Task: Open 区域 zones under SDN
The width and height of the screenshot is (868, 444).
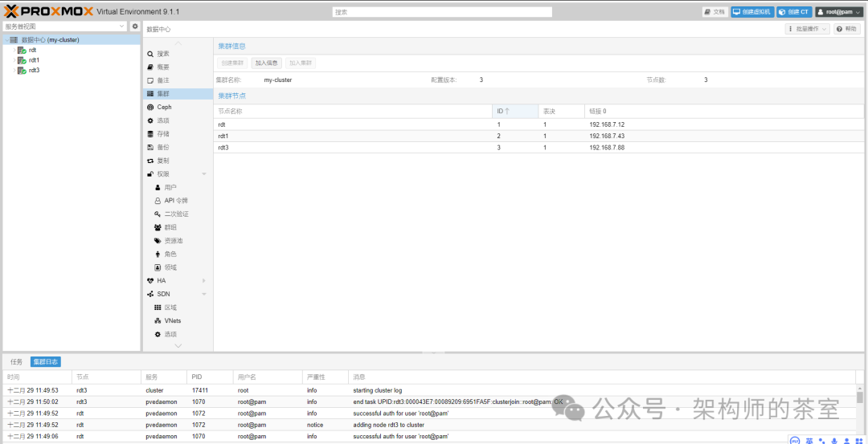Action: (178, 308)
